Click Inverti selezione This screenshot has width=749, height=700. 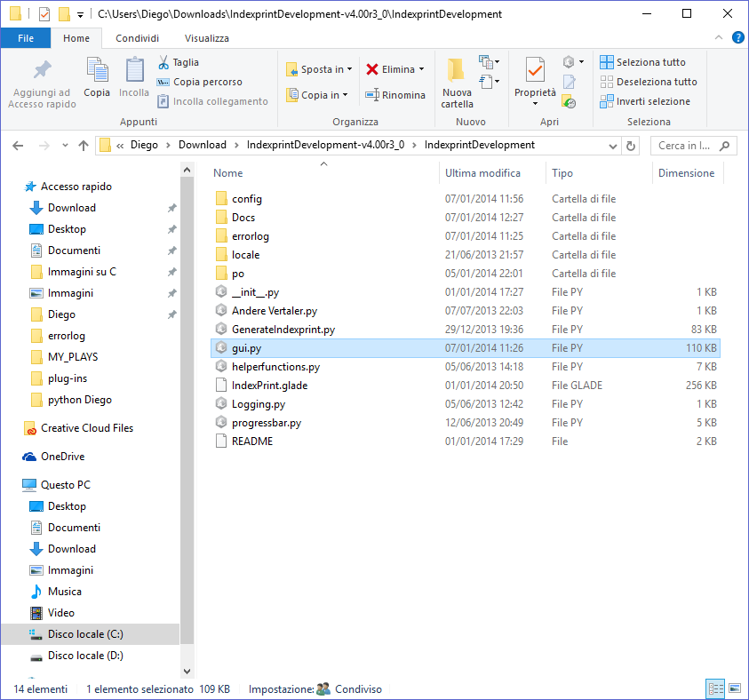pos(645,101)
